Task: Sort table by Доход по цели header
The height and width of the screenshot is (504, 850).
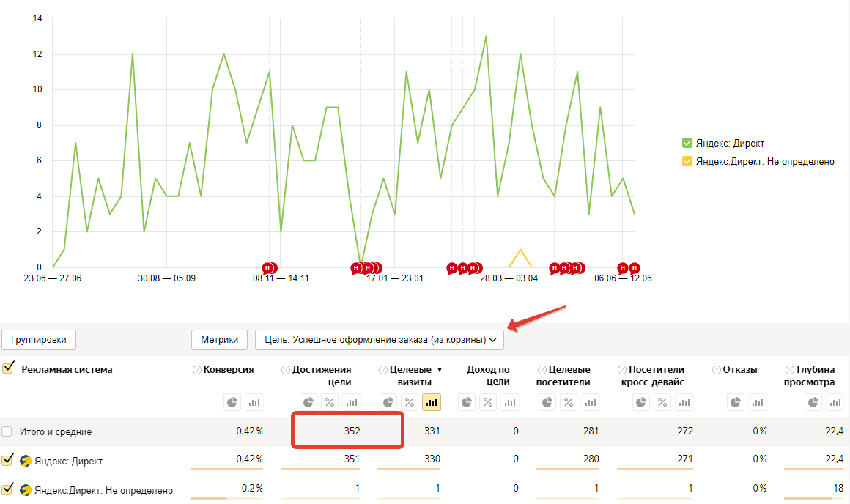Action: tap(489, 376)
